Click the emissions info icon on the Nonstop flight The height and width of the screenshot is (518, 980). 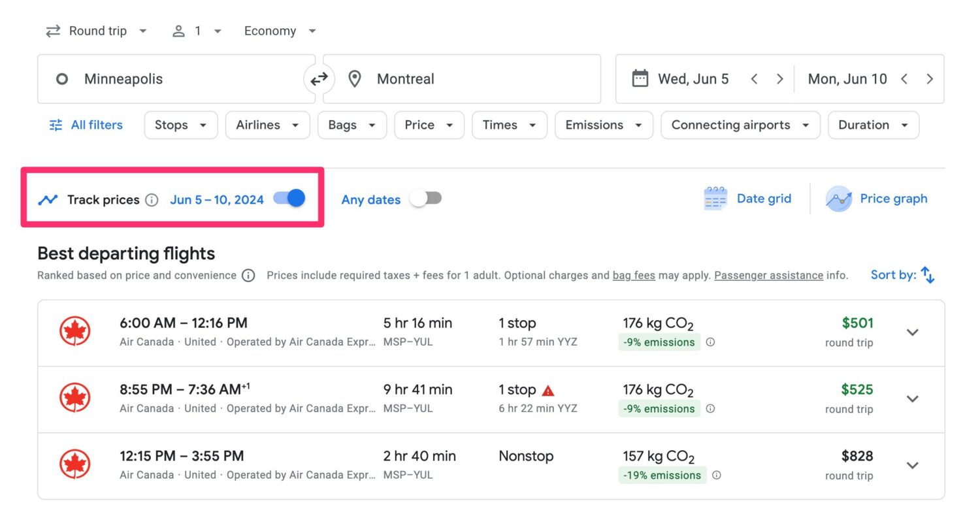(x=717, y=476)
